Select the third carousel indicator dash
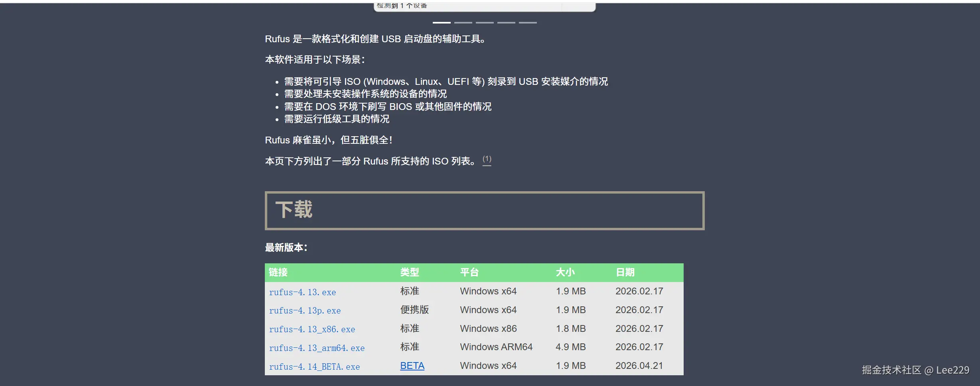Screen dimensions: 980x386 point(485,22)
